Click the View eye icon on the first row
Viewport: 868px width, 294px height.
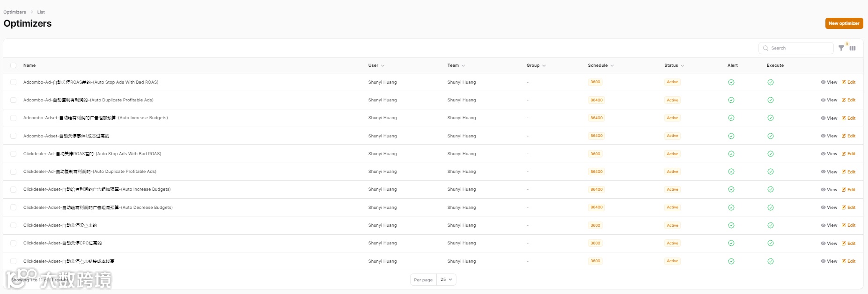[x=823, y=82]
